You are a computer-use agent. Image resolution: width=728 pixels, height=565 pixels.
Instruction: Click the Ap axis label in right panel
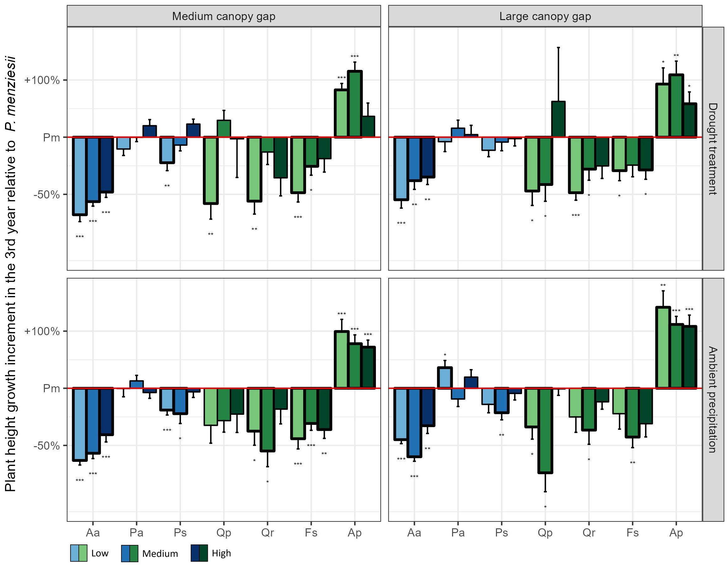676,533
